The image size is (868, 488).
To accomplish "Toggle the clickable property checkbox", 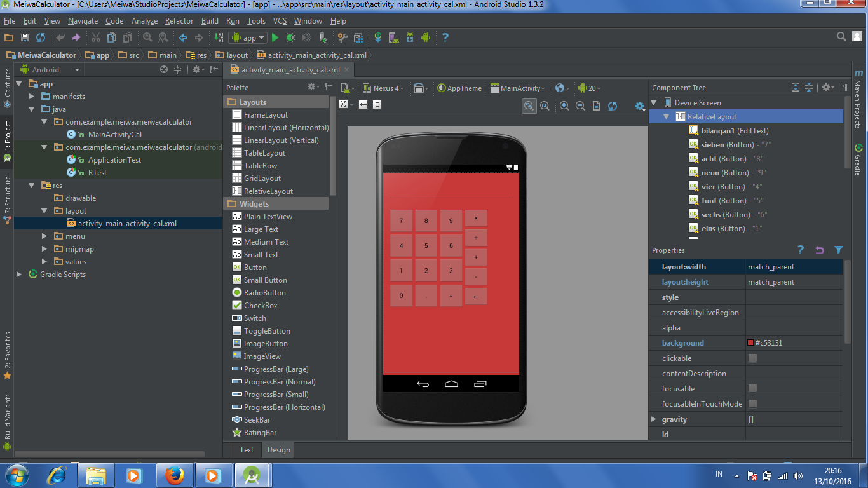I will [753, 358].
